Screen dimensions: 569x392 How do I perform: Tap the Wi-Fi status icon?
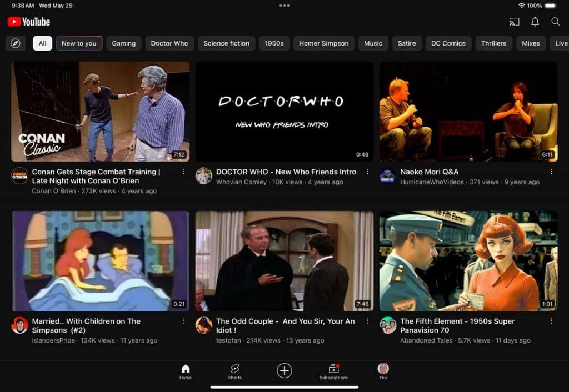tap(521, 6)
